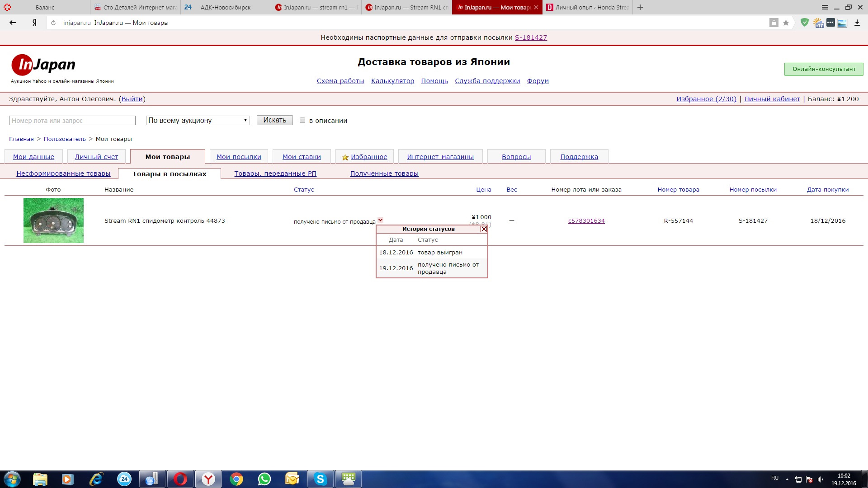Click 'Главная' breadcrumb
The width and height of the screenshot is (868, 488).
(x=21, y=139)
